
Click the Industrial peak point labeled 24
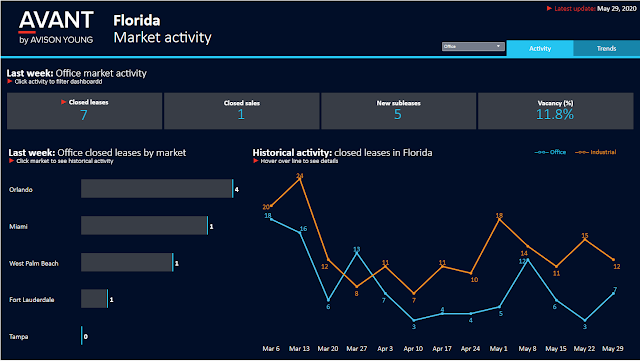300,178
